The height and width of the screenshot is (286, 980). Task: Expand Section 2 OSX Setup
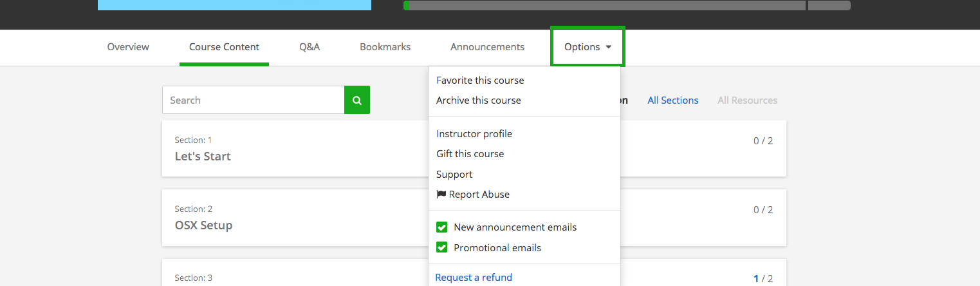(x=474, y=218)
